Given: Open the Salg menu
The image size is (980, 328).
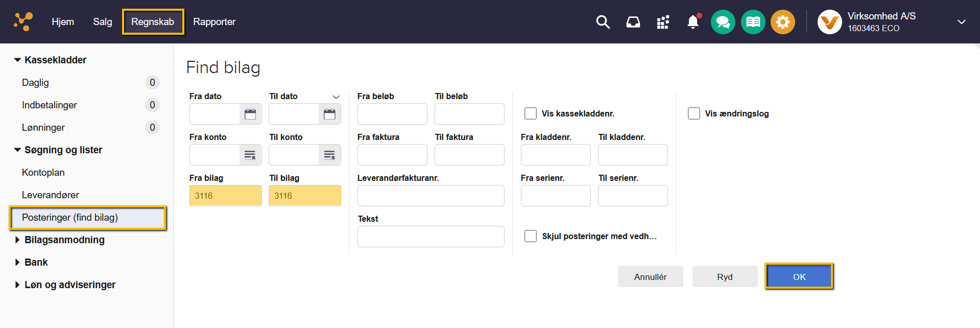Looking at the screenshot, I should (102, 22).
